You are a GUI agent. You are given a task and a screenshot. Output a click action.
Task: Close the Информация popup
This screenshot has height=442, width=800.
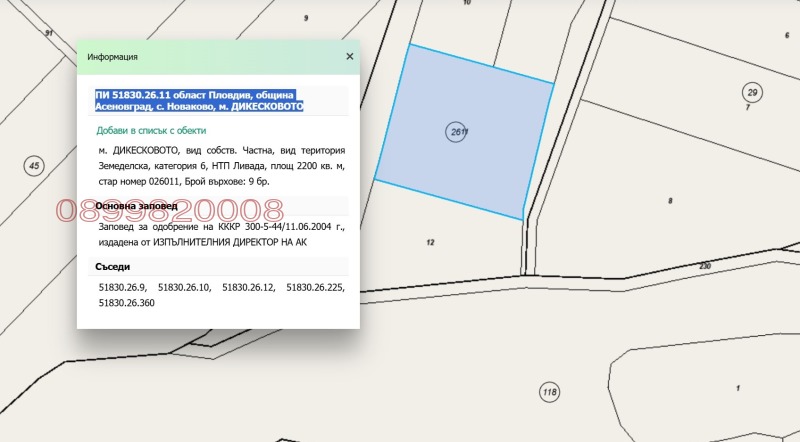pos(349,57)
